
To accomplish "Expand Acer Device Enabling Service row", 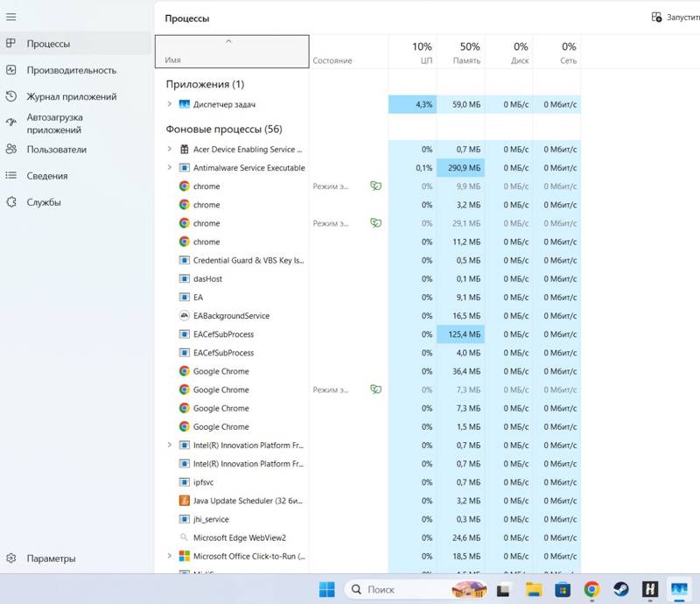I will pyautogui.click(x=169, y=149).
